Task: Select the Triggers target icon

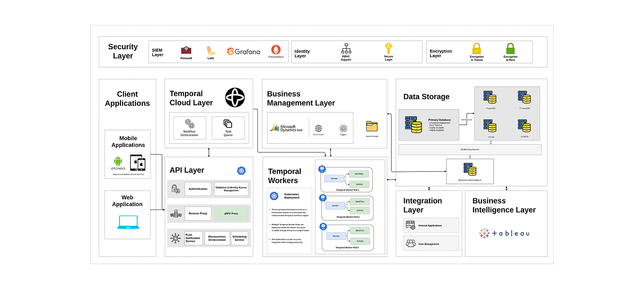Action: tap(343, 128)
